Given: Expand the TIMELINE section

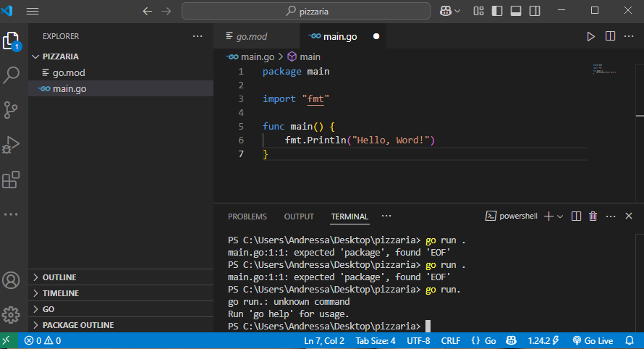Looking at the screenshot, I should 60,293.
